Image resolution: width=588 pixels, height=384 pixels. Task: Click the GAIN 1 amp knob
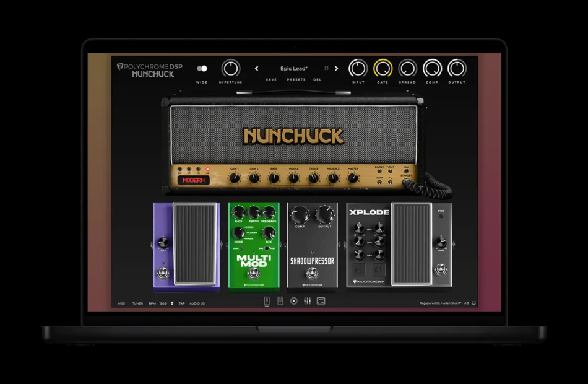click(235, 178)
